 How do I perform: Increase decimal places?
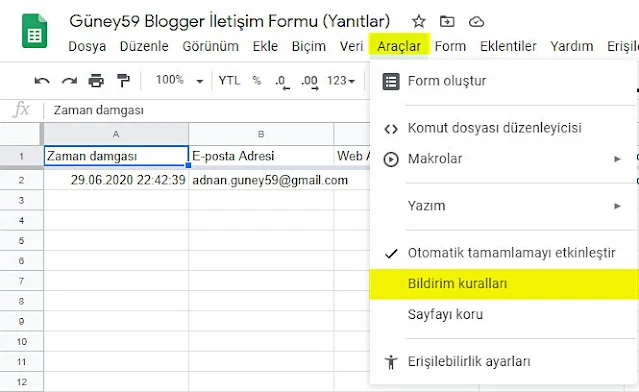pos(310,81)
